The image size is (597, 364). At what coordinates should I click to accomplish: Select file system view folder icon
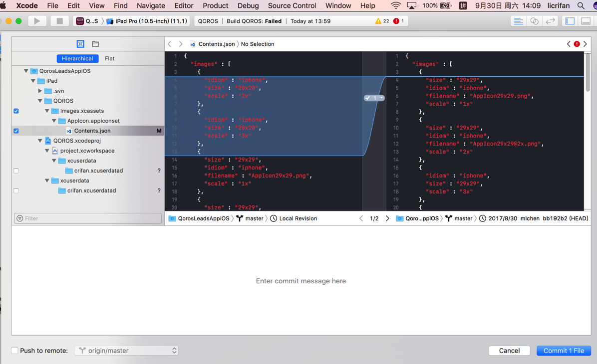point(95,44)
